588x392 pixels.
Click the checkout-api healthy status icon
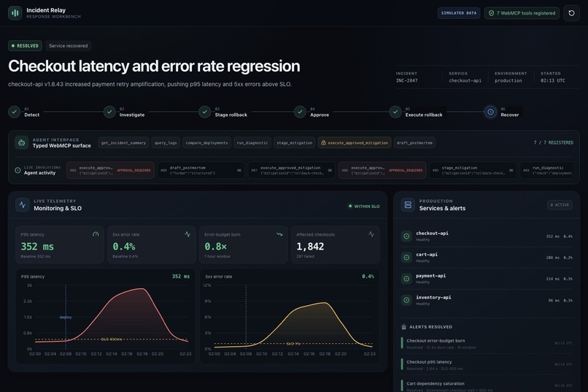406,237
